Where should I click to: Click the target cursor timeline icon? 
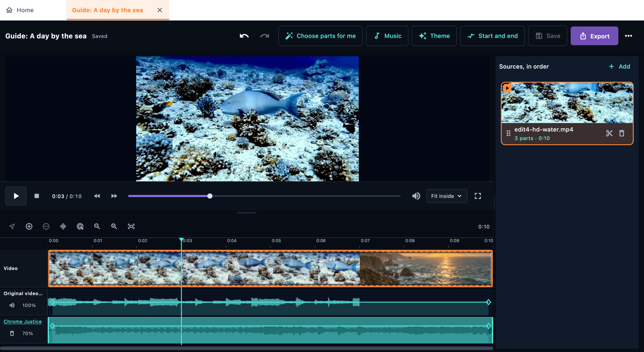coord(80,226)
